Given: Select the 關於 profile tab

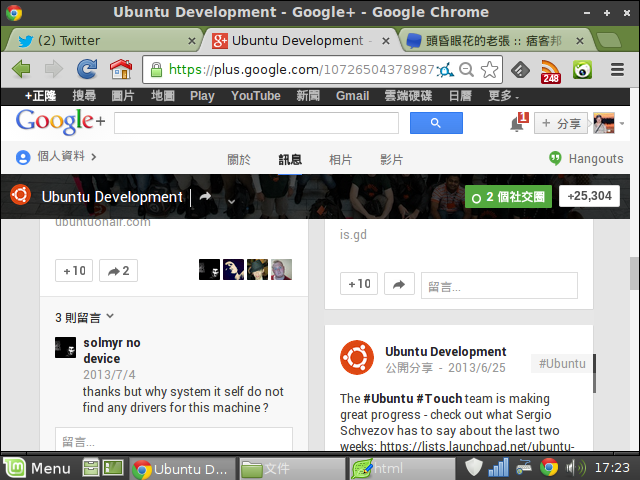Looking at the screenshot, I should (x=239, y=159).
